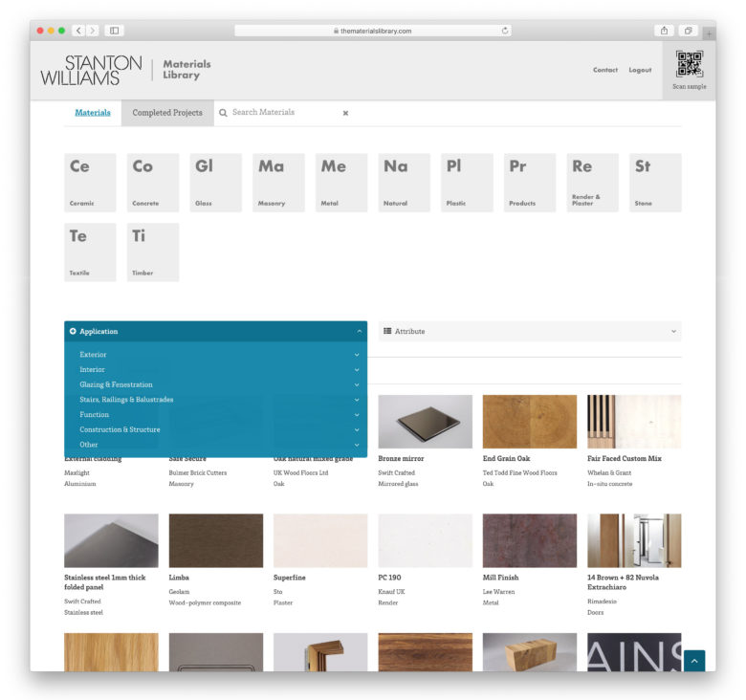746x700 pixels.
Task: Open Fair Faced Custom Mix title
Action: [x=625, y=458]
